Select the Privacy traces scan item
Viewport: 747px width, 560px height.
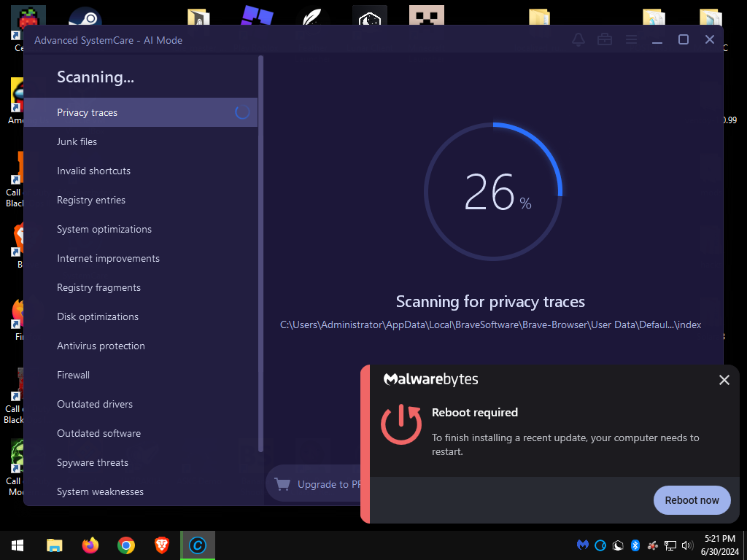pyautogui.click(x=141, y=112)
